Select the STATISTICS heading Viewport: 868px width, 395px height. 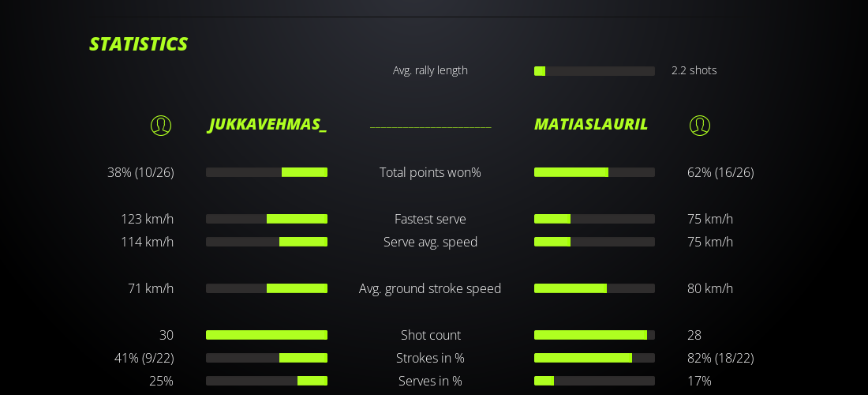pyautogui.click(x=138, y=44)
